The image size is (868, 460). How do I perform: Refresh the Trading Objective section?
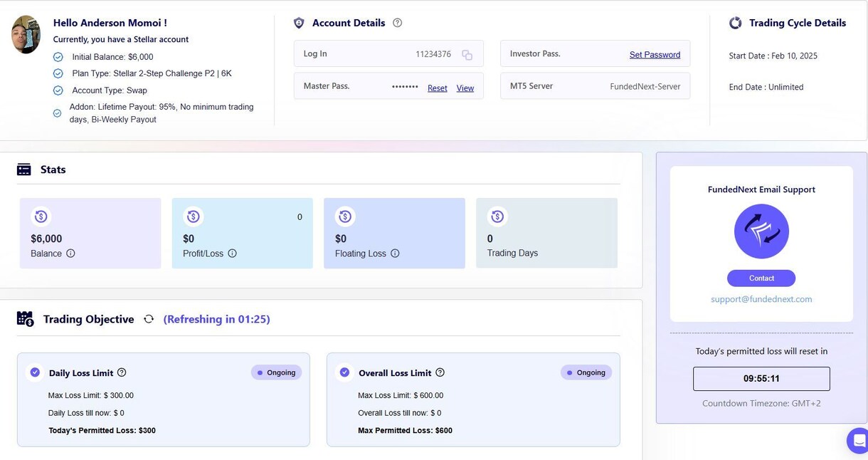(149, 319)
